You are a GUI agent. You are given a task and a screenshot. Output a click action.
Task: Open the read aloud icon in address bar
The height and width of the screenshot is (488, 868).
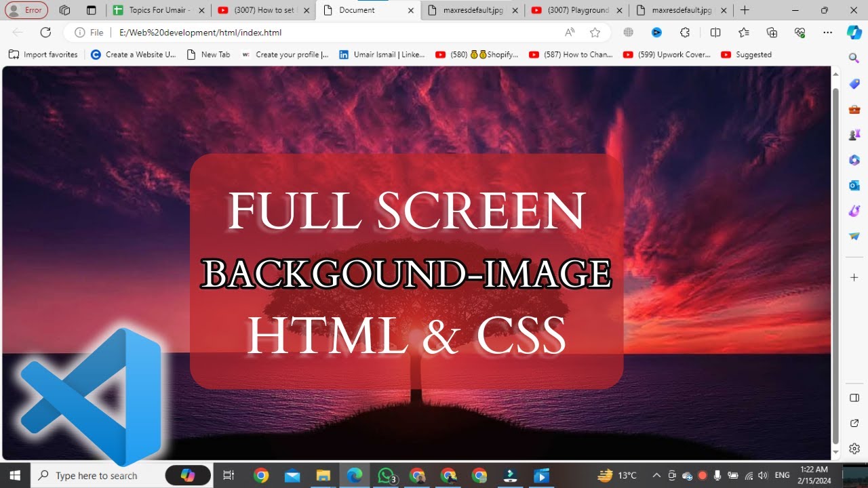570,33
